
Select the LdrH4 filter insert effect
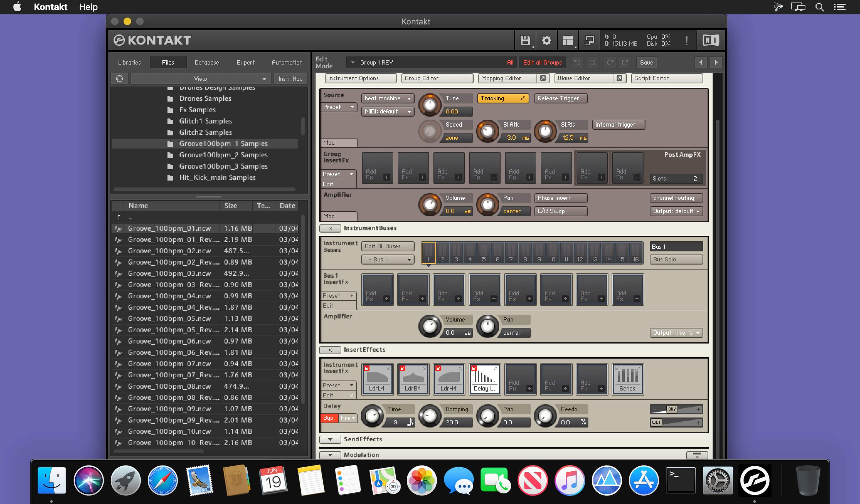point(449,379)
